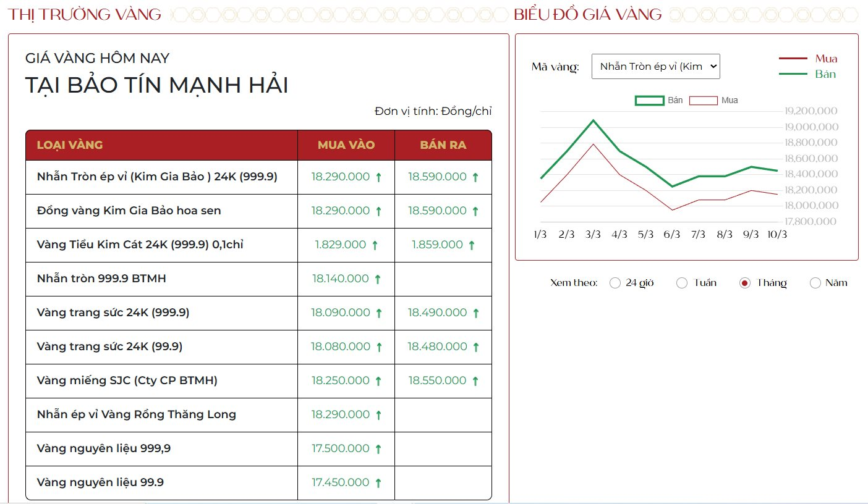
Task: Select the 24 giờ viewing option
Action: pos(615,282)
